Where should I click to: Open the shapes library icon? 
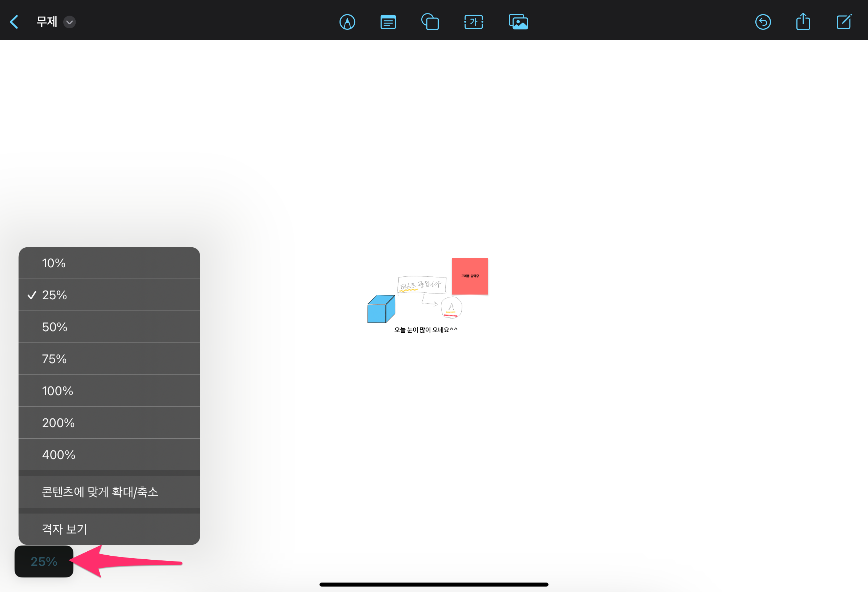tap(430, 22)
